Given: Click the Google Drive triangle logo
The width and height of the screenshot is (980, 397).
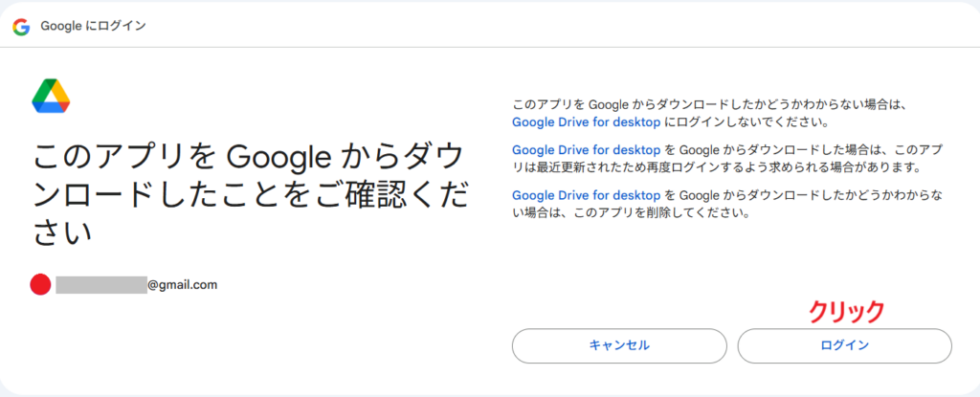Looking at the screenshot, I should [x=51, y=97].
